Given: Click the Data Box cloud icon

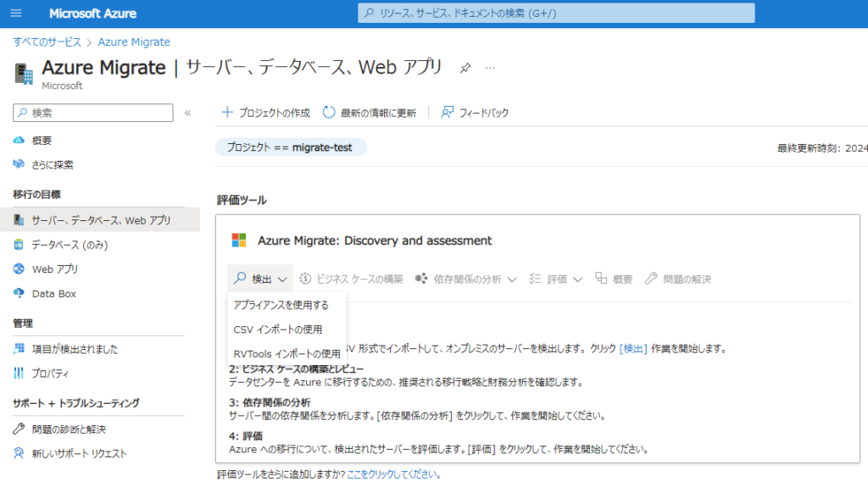Looking at the screenshot, I should coord(19,293).
